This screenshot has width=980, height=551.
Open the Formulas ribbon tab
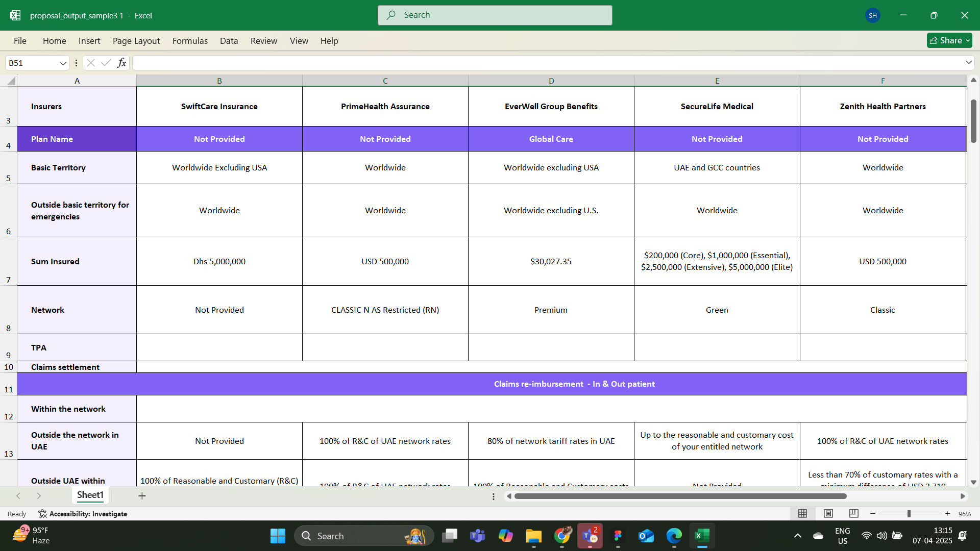click(190, 41)
